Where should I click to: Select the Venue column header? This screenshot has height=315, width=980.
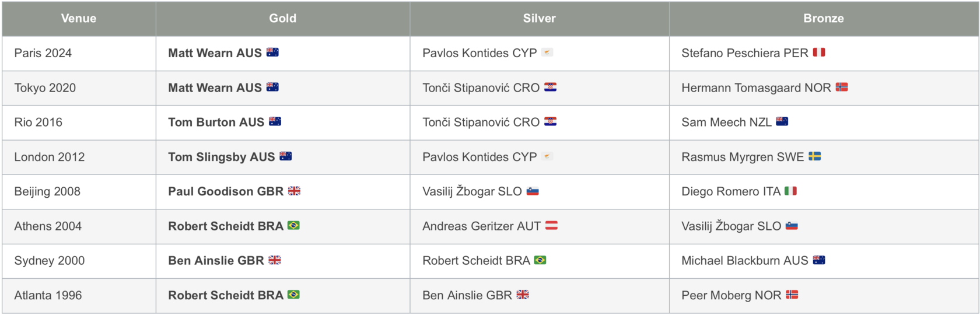tap(79, 19)
